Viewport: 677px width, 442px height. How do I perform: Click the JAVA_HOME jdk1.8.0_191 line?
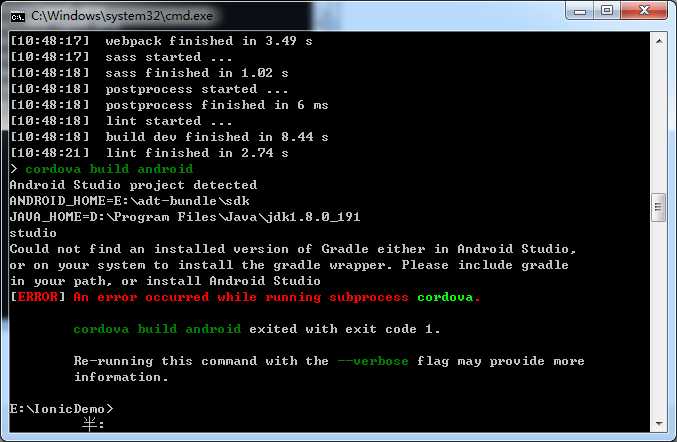[185, 217]
